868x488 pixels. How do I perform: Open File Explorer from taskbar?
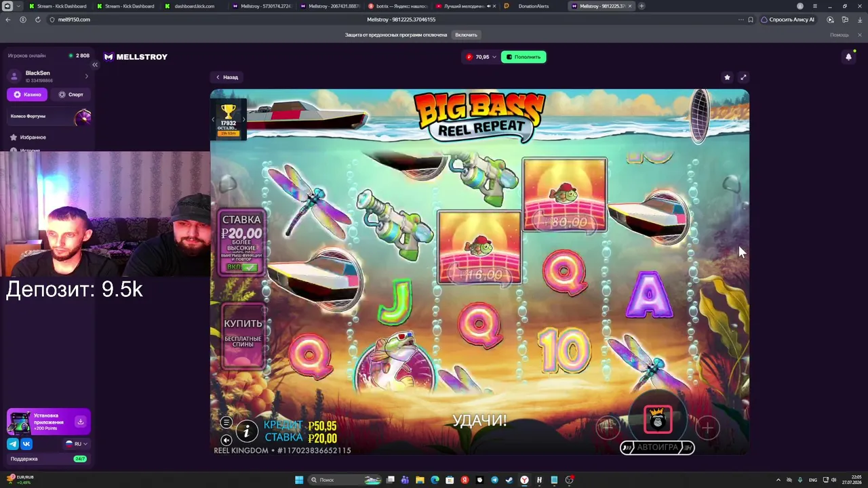click(x=420, y=480)
